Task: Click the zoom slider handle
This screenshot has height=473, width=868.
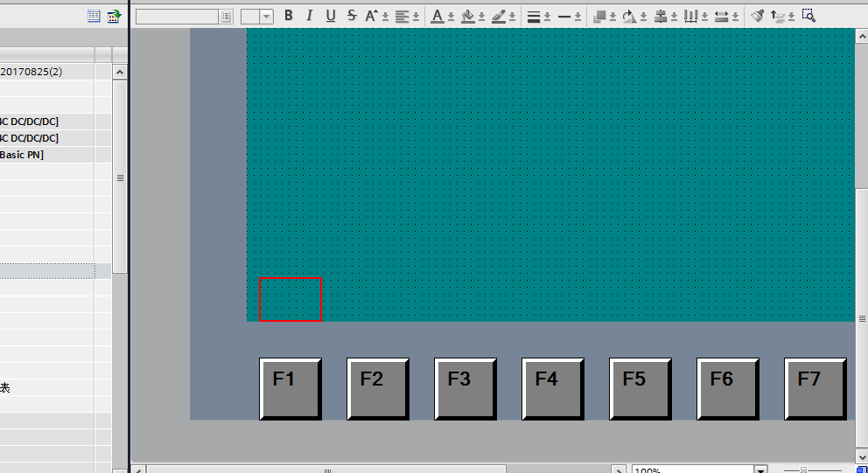Action: pos(803,470)
